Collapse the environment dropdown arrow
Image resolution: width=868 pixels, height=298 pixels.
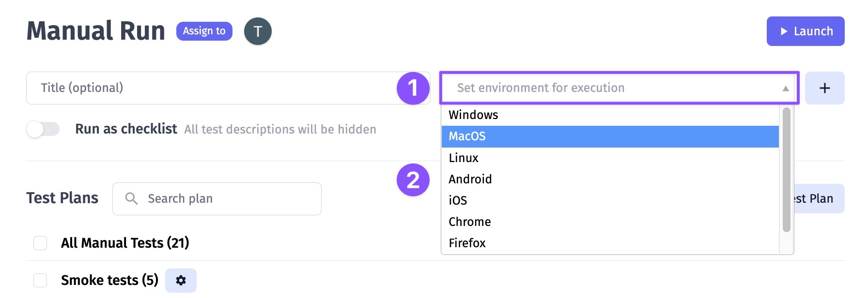pyautogui.click(x=786, y=88)
